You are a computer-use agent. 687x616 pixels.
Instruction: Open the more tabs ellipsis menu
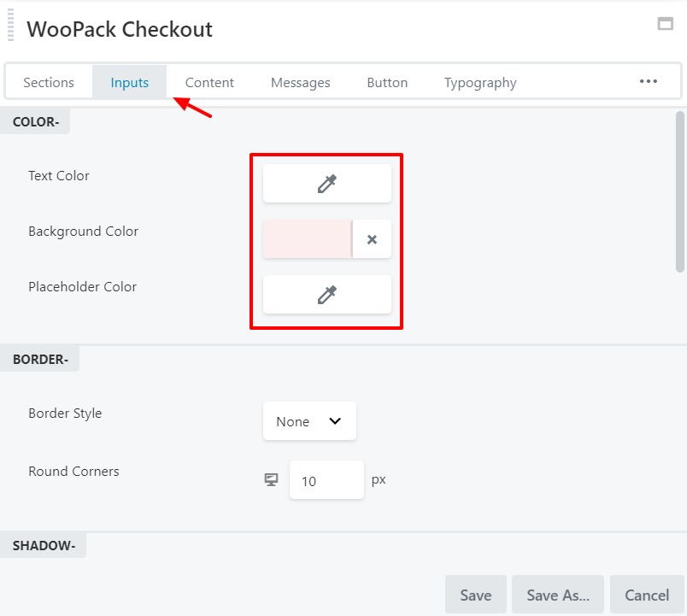648,81
